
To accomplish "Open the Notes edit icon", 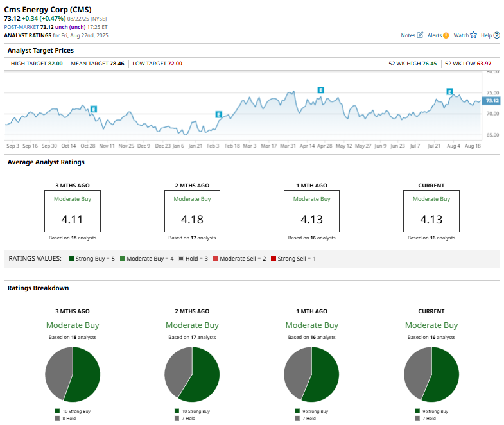I will point(420,35).
